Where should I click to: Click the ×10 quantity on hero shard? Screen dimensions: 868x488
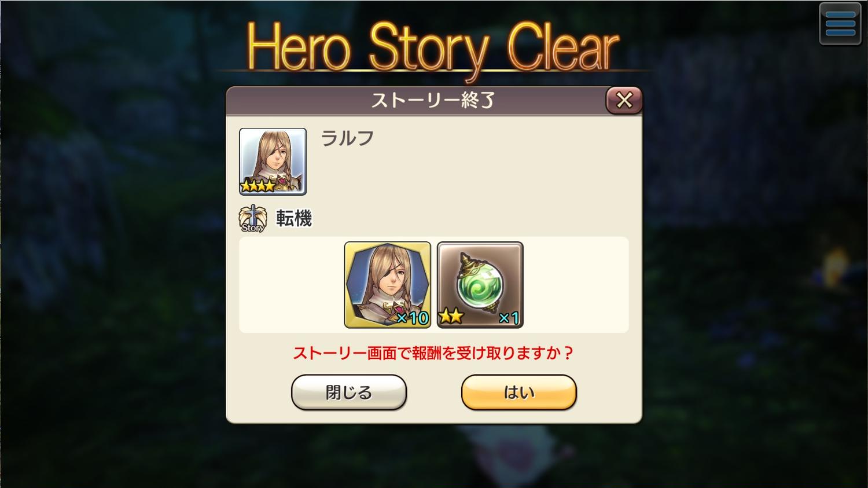click(413, 318)
